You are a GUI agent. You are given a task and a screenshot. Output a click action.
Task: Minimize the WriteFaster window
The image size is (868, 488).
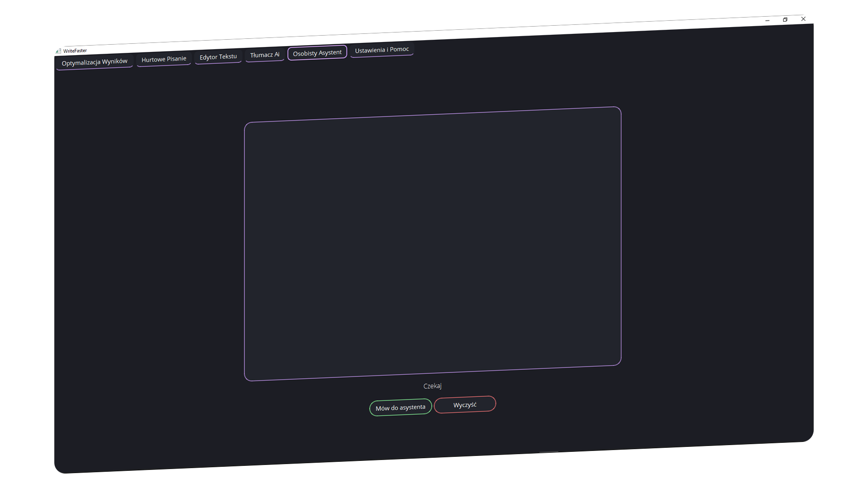click(x=767, y=21)
